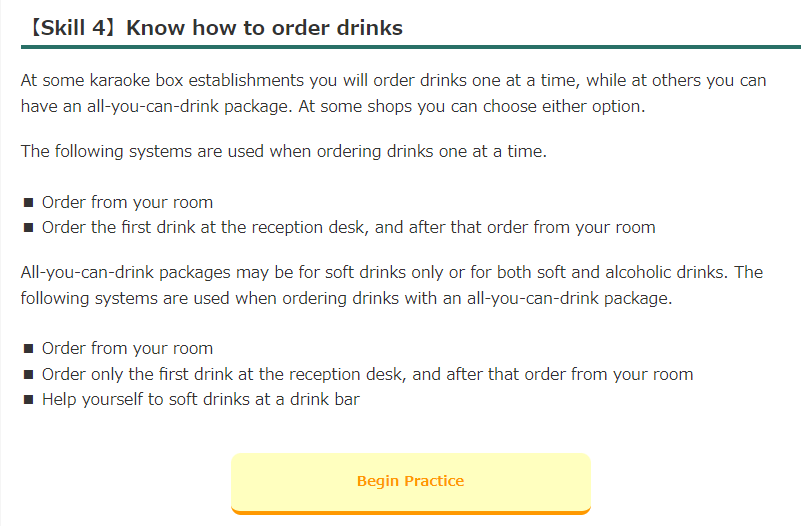Click the sentence The following systems are used when ordering drinks one at a time
Image resolution: width=811 pixels, height=526 pixels.
tap(283, 151)
